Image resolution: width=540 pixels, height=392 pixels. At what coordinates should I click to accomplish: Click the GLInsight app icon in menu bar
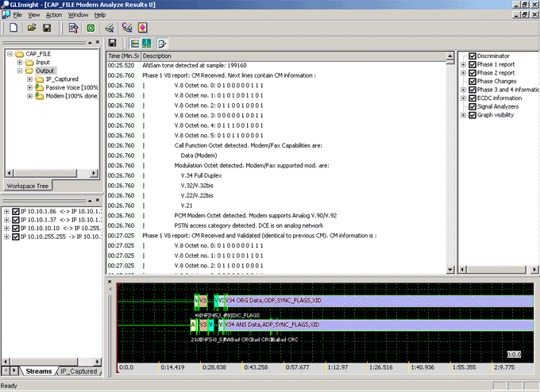(x=6, y=15)
